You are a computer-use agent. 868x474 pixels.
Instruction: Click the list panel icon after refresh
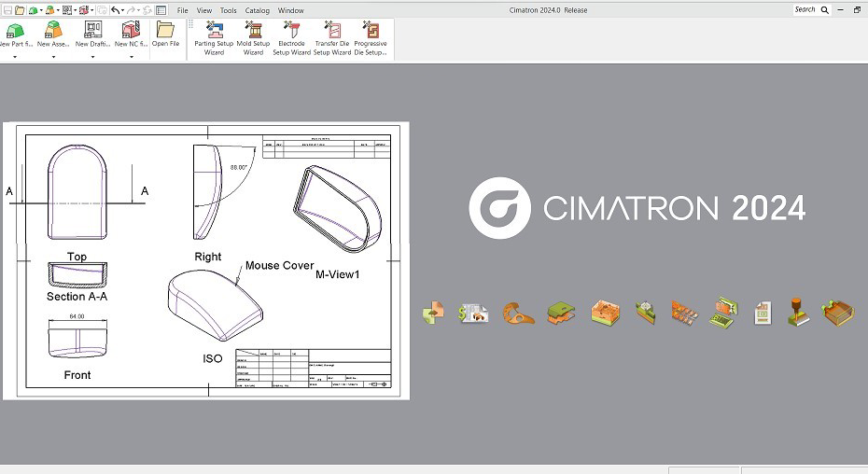(x=161, y=10)
